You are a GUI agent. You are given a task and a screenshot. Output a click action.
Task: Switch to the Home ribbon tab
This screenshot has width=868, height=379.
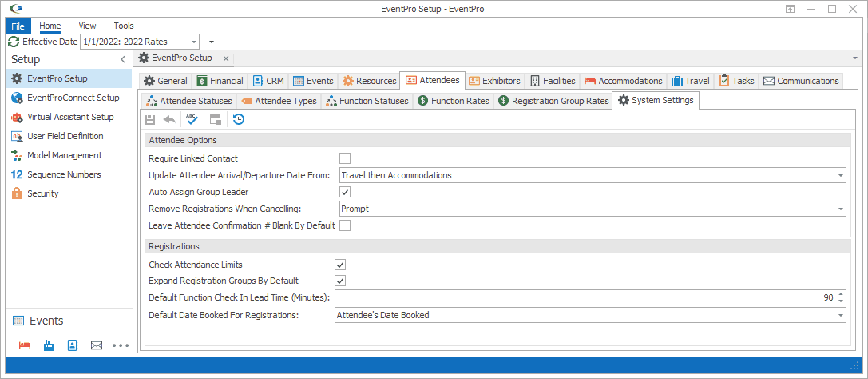50,26
